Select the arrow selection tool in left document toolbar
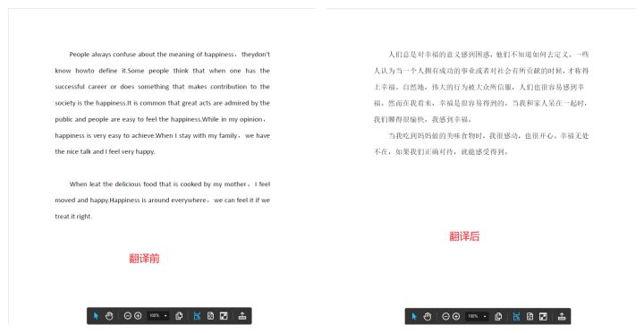The image size is (644, 333). tap(96, 316)
